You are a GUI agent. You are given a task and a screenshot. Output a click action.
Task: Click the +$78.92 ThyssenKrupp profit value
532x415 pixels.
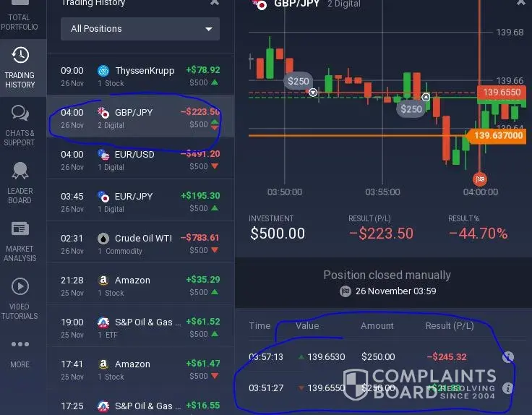pyautogui.click(x=203, y=70)
